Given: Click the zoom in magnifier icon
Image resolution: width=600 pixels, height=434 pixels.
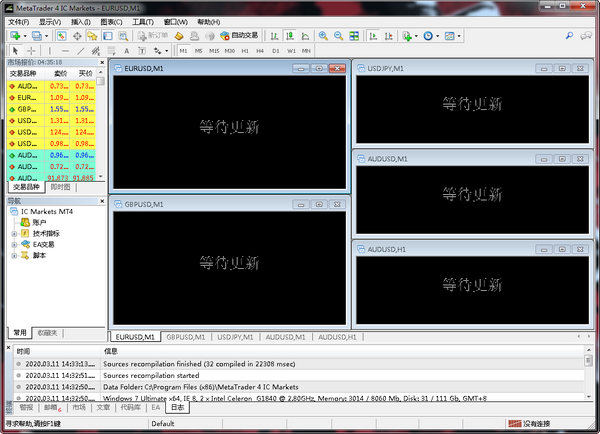Looking at the screenshot, I should (x=323, y=35).
